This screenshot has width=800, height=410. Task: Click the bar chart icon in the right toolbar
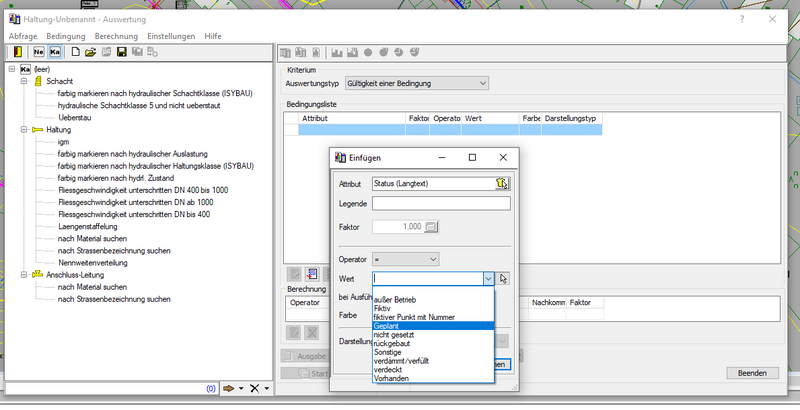point(337,52)
